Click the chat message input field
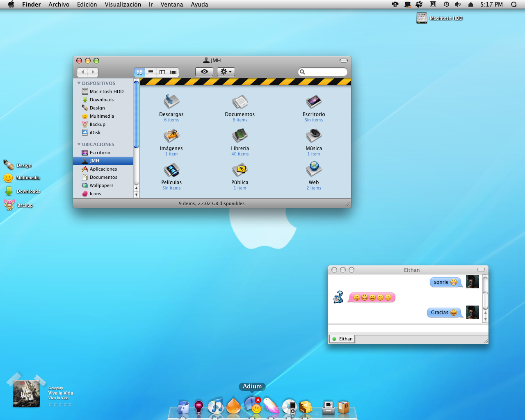The width and height of the screenshot is (525, 420). tap(408, 328)
